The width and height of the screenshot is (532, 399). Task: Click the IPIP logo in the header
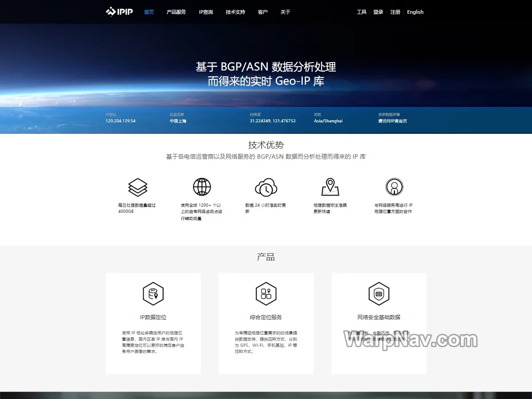click(x=119, y=12)
